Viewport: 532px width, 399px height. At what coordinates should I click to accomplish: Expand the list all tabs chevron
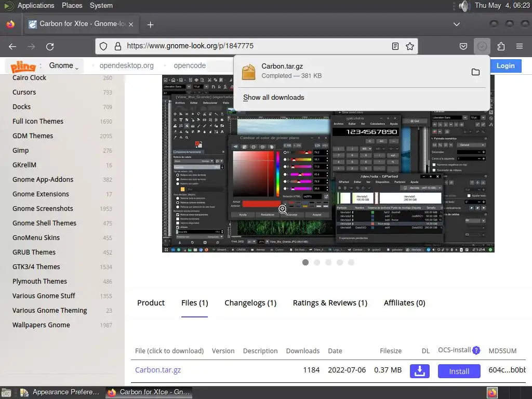[x=457, y=24]
